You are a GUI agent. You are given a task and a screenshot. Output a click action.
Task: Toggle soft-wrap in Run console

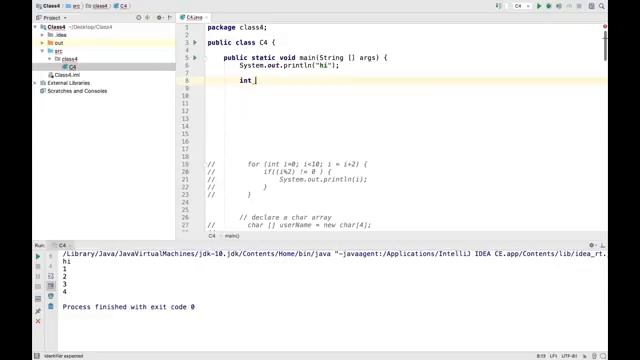pos(51,276)
